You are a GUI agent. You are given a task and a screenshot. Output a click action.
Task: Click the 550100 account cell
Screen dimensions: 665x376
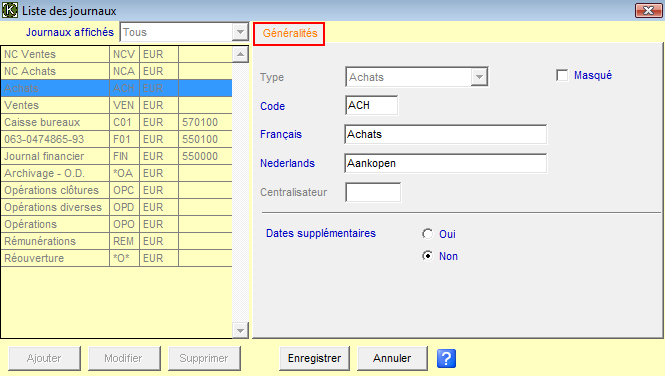click(205, 139)
